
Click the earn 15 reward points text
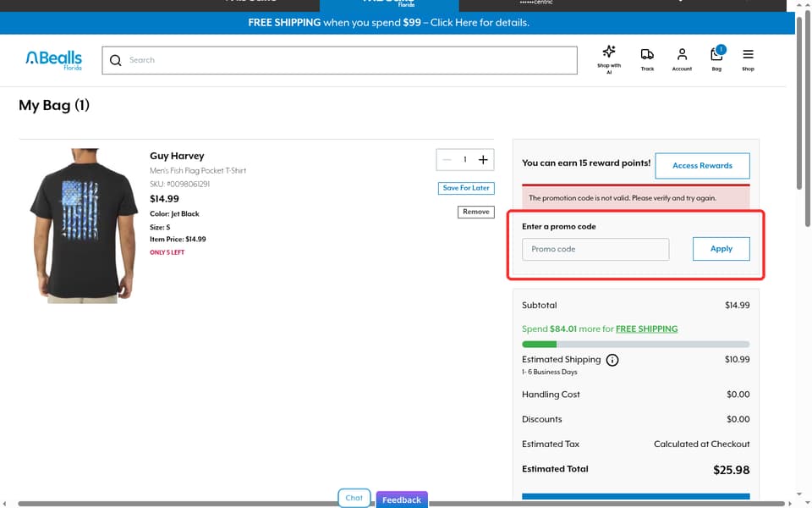click(586, 163)
